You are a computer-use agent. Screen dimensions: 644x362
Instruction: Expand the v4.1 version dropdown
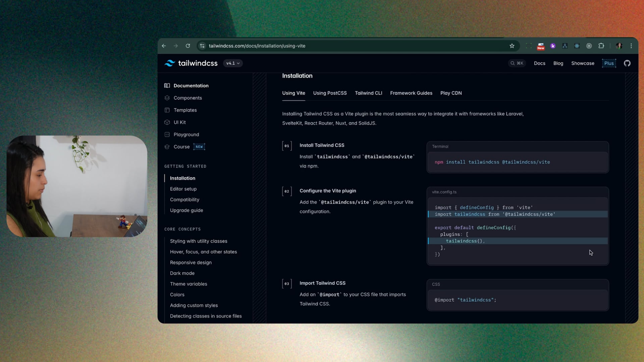(x=233, y=63)
